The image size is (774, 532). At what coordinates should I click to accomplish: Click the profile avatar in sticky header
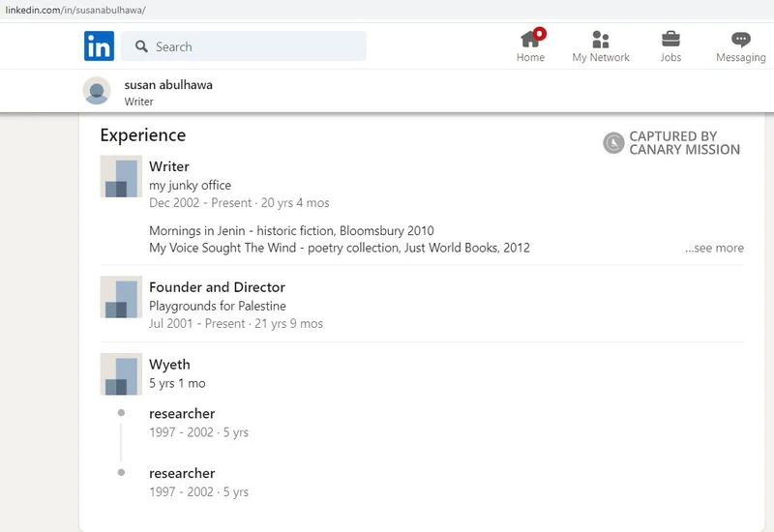pyautogui.click(x=97, y=91)
